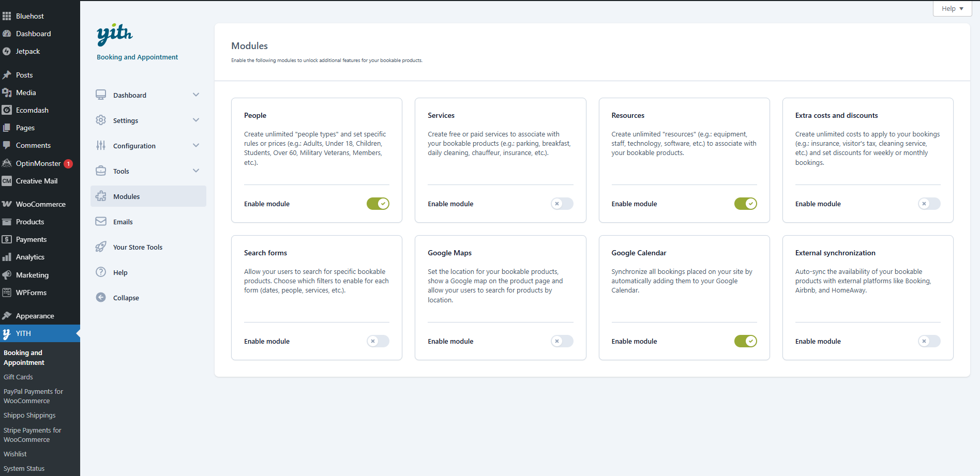Screen dimensions: 980x476
Task: Click the Your Store Tools rocket icon
Action: (101, 247)
